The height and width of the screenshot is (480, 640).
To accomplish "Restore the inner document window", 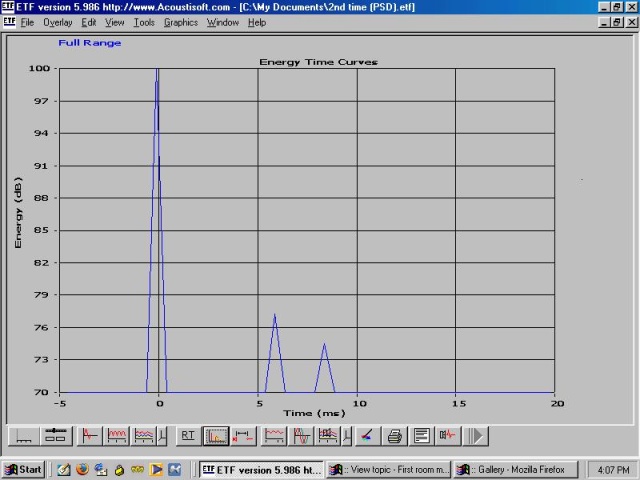I will click(617, 22).
